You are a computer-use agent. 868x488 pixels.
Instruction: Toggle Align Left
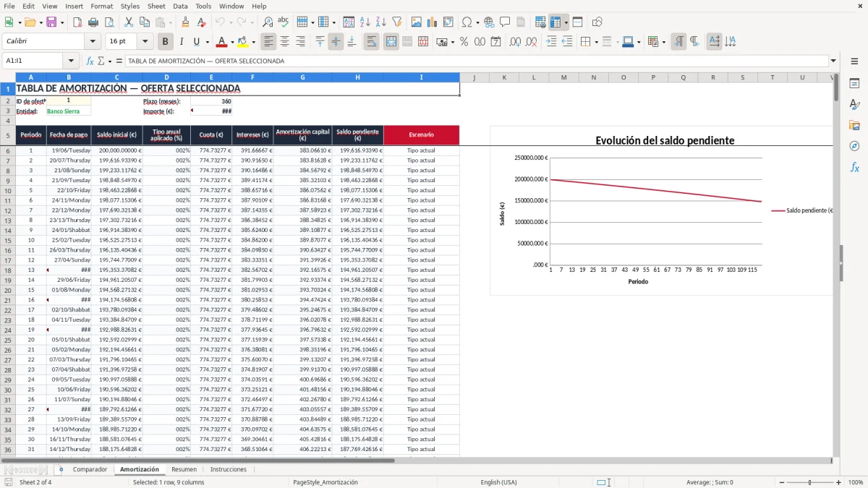pyautogui.click(x=268, y=42)
